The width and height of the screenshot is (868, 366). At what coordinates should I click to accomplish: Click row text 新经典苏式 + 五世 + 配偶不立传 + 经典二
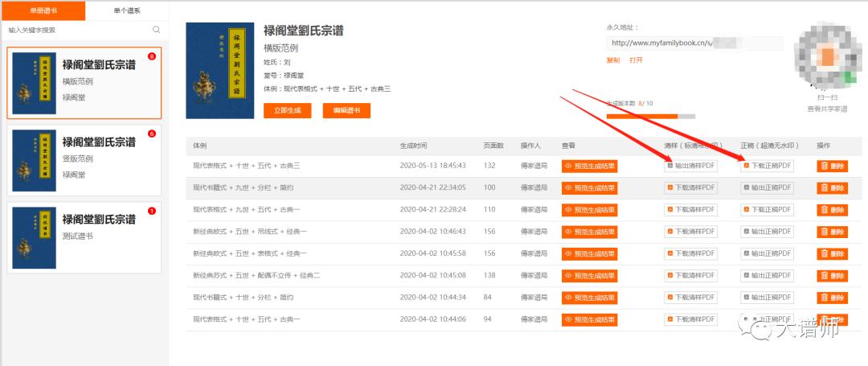pyautogui.click(x=256, y=276)
